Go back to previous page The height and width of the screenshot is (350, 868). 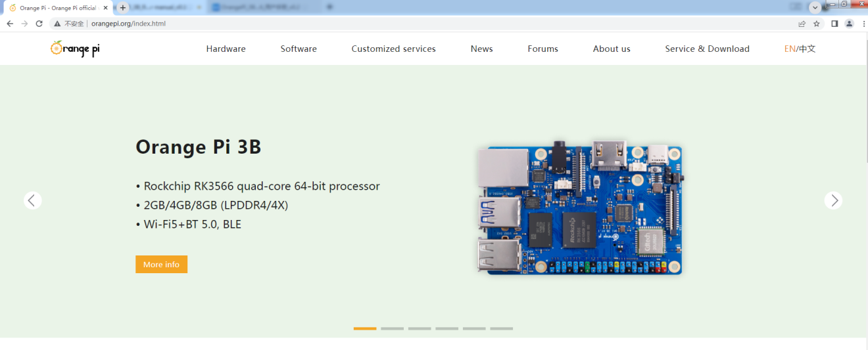click(x=10, y=24)
